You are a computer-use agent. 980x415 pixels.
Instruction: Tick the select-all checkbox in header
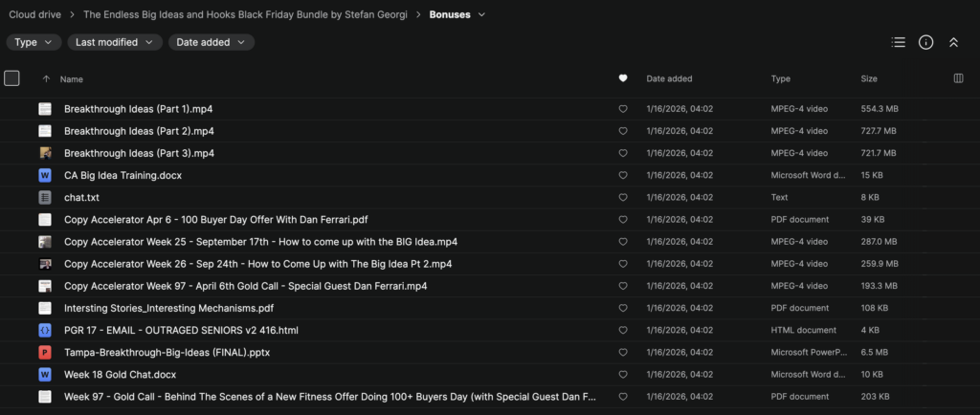click(11, 78)
